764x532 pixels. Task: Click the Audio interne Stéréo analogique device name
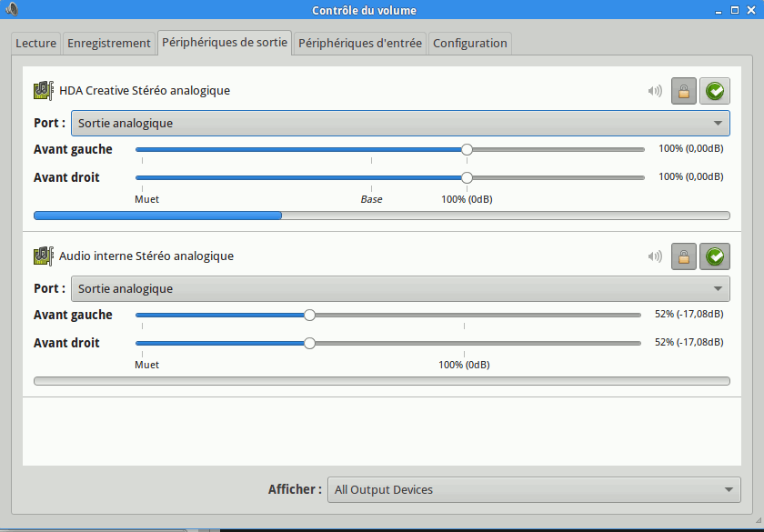pyautogui.click(x=146, y=256)
